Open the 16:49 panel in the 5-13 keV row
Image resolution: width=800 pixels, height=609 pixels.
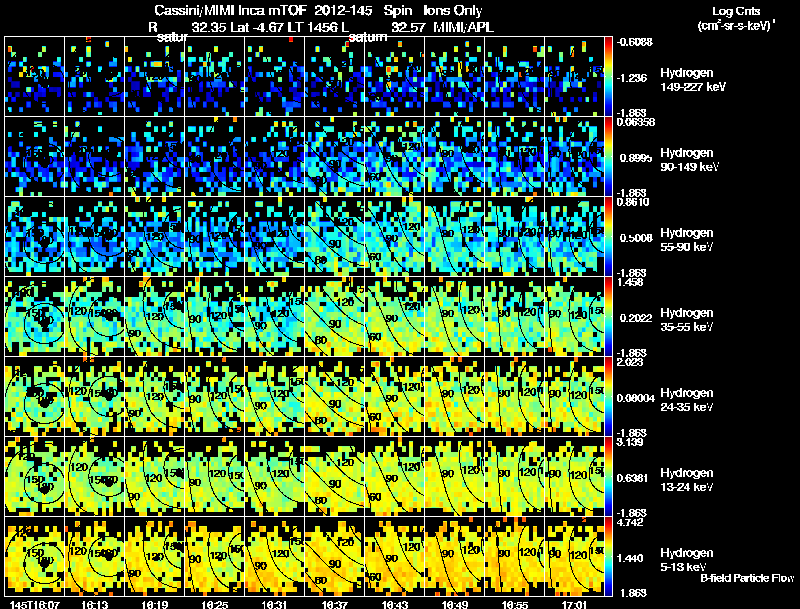[455, 556]
